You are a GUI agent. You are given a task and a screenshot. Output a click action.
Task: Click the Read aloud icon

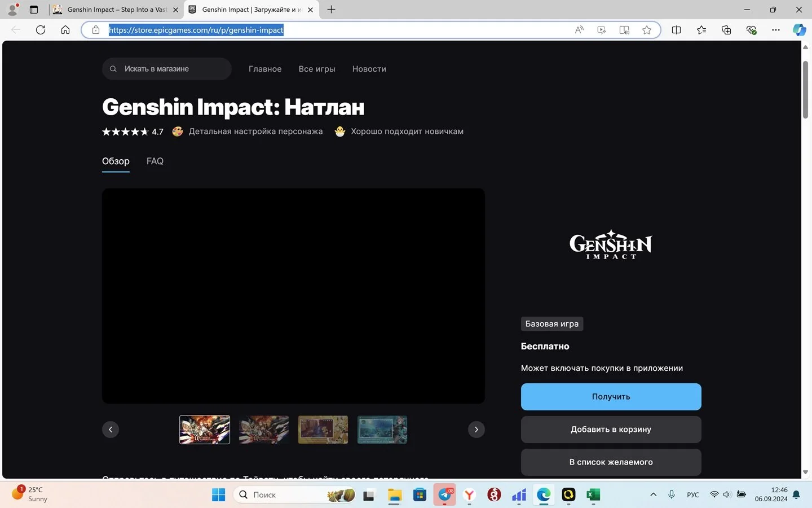tap(579, 30)
